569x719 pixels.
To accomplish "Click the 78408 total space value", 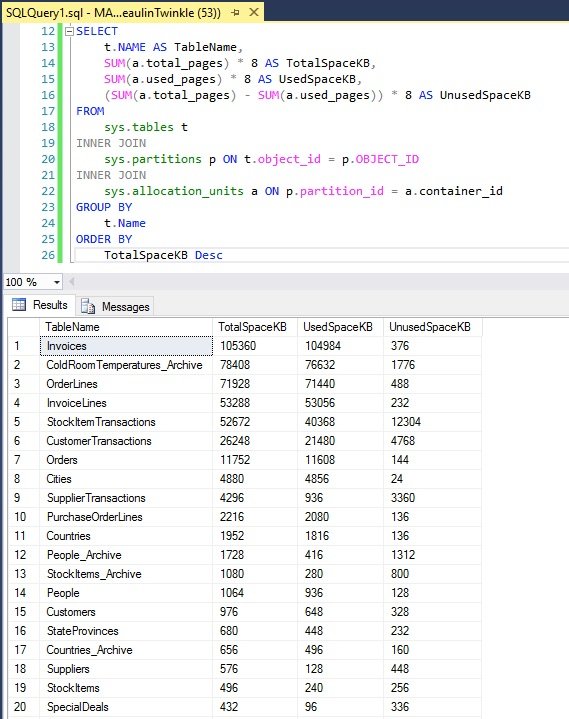I will (255, 365).
